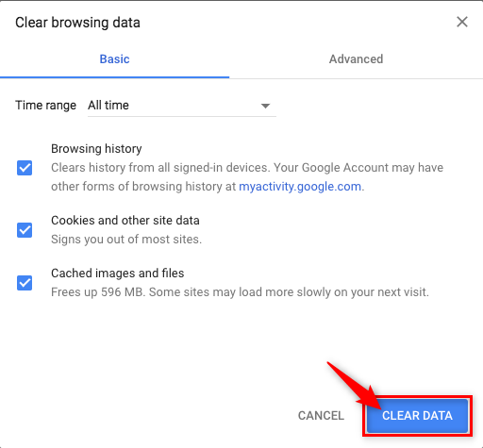
Task: Open the myactivity.google.com link
Action: tap(300, 187)
